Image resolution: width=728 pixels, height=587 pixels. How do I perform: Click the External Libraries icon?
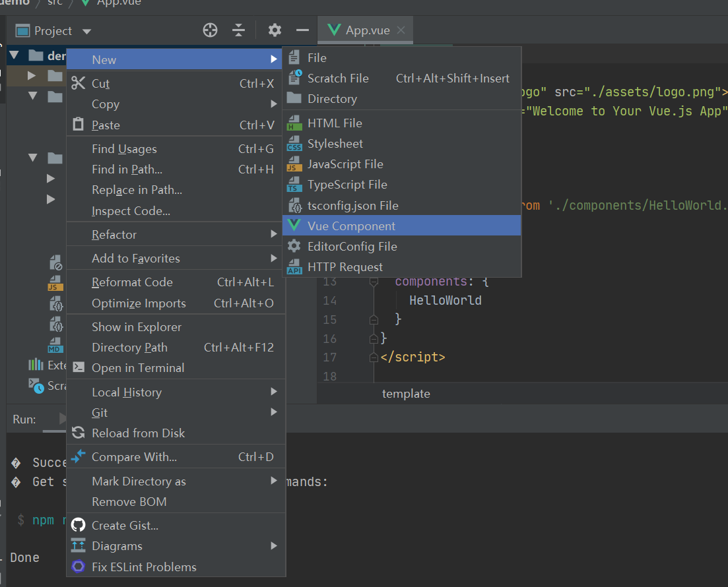point(36,365)
